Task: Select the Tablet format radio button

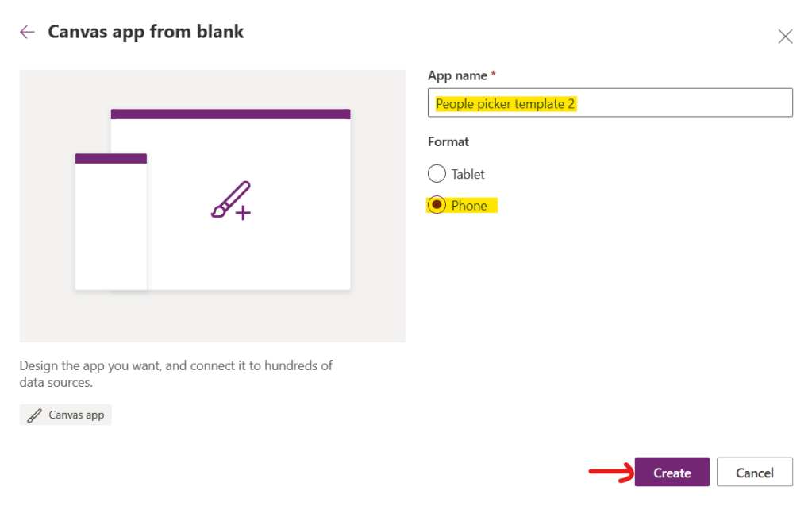Action: pos(437,174)
